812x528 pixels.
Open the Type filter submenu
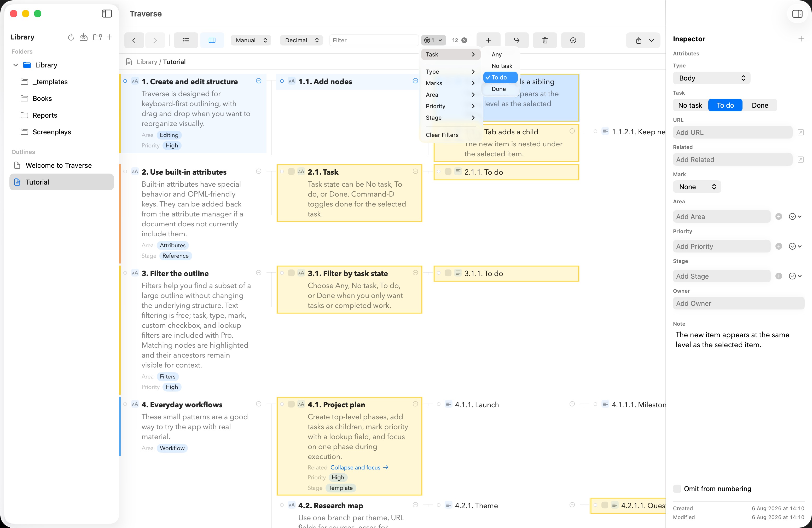coord(450,72)
